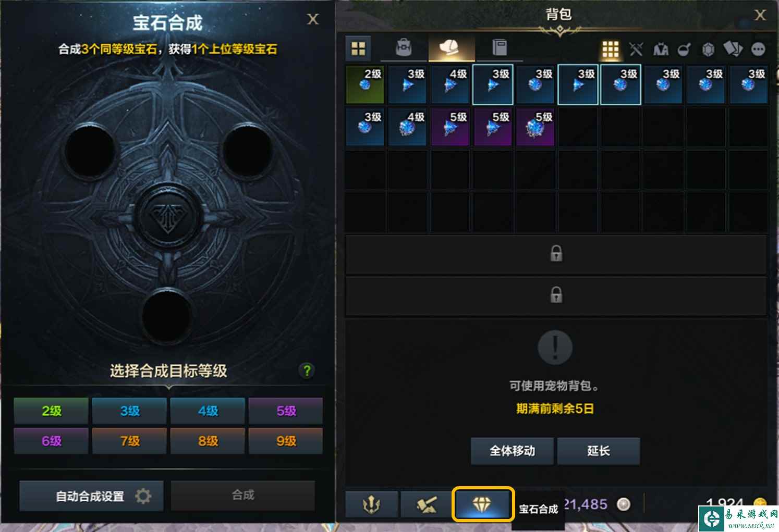Image resolution: width=779 pixels, height=532 pixels.
Task: Select the 5级 target level
Action: (286, 411)
